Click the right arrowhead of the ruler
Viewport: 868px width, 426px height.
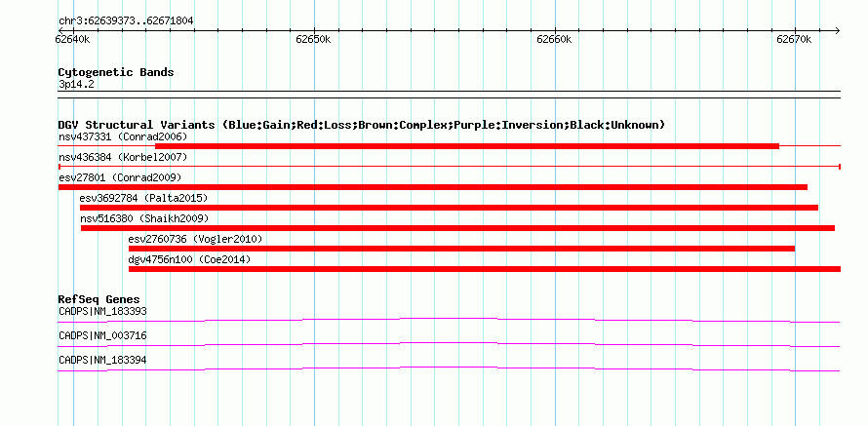[837, 30]
